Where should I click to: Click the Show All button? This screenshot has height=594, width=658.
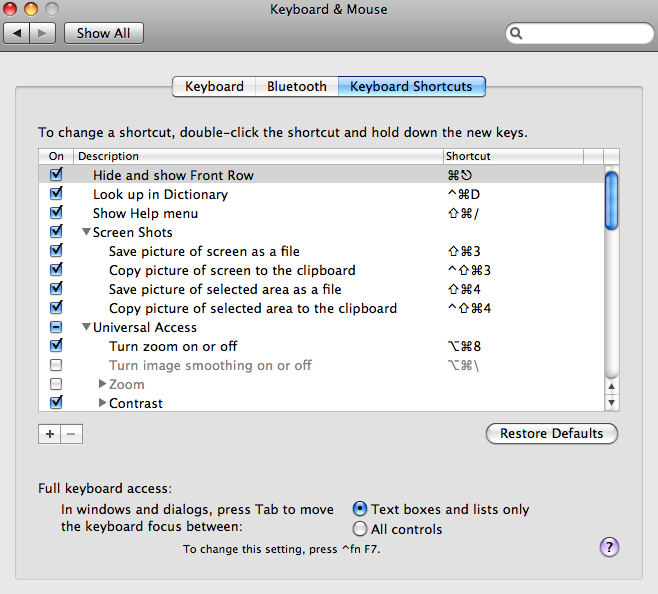pyautogui.click(x=104, y=33)
